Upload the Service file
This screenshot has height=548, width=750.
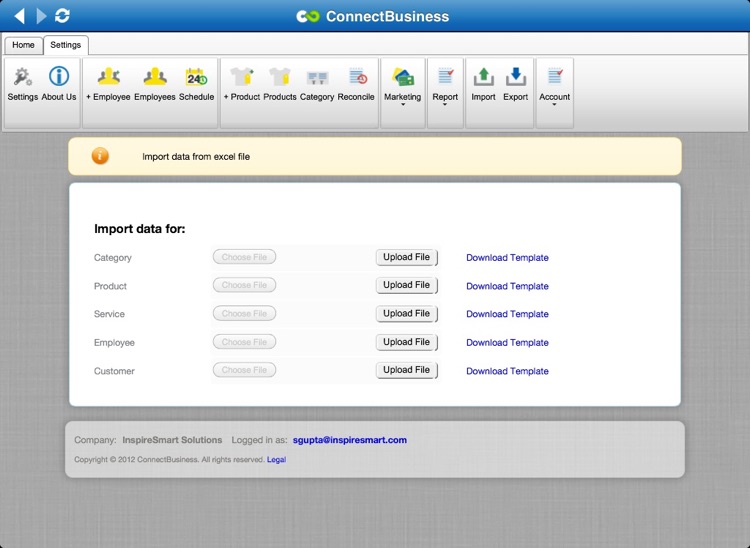[407, 314]
